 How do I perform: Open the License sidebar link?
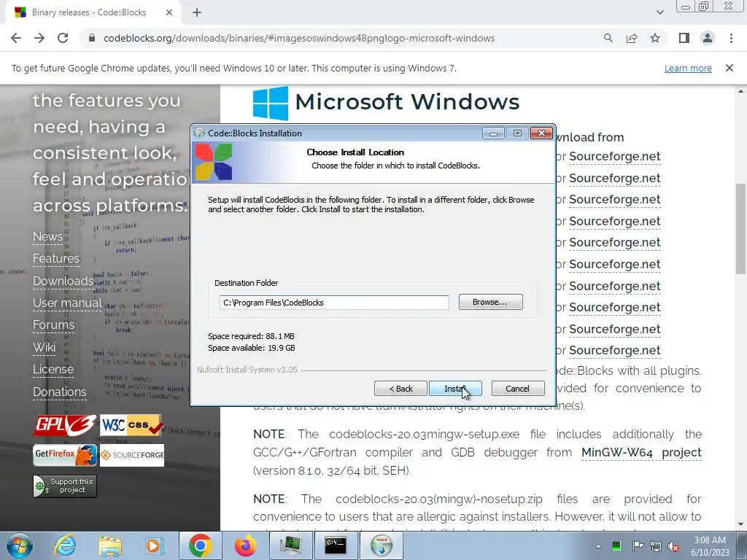click(x=53, y=370)
